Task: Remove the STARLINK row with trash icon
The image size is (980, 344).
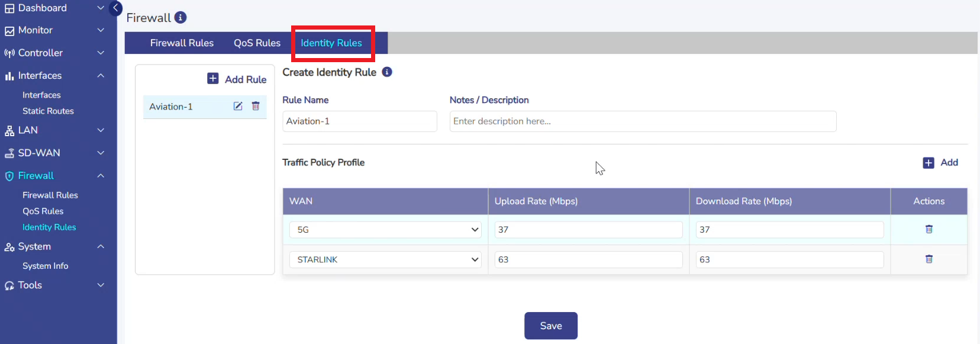Action: (929, 259)
